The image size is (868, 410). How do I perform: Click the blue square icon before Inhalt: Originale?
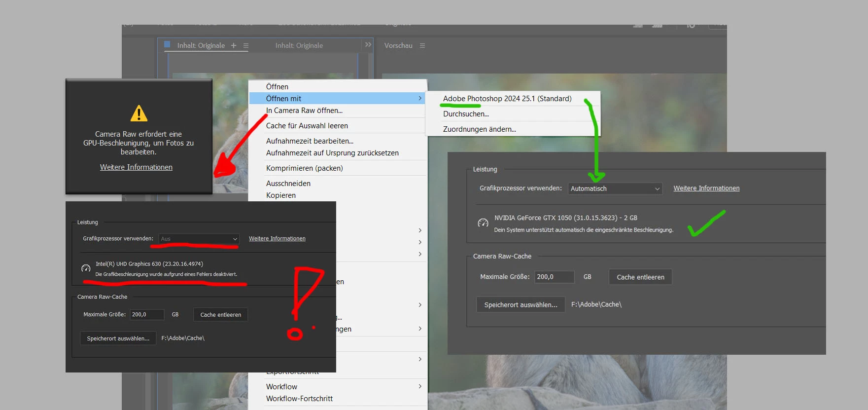167,44
